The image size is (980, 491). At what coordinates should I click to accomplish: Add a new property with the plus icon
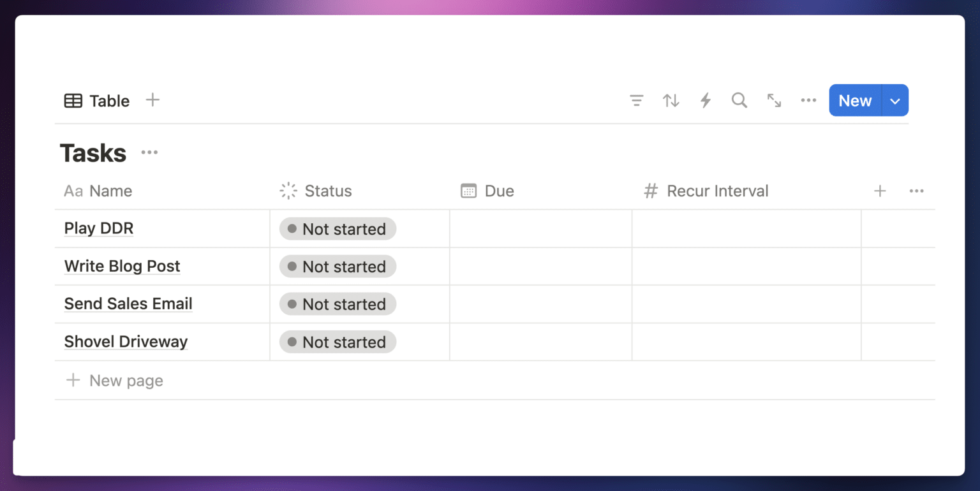[879, 191]
